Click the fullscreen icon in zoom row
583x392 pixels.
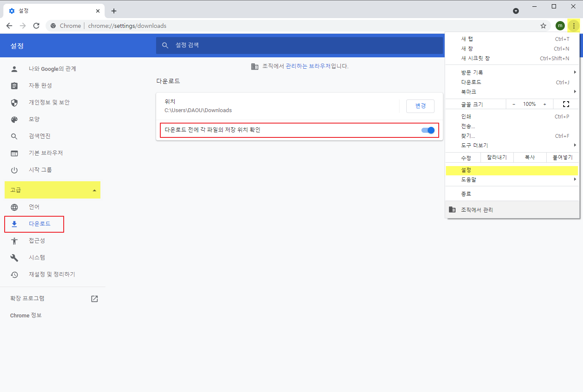(566, 104)
